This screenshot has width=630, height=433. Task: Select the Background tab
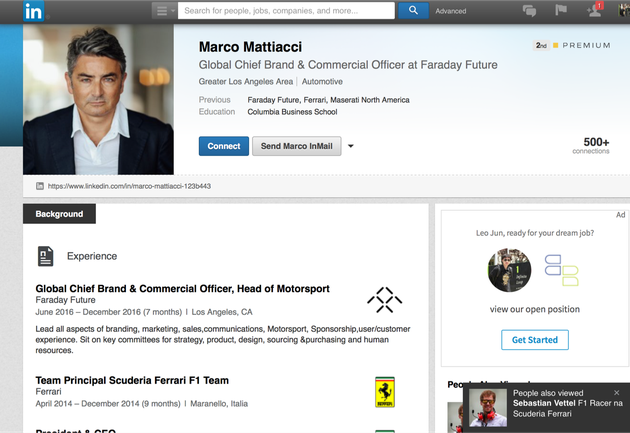tap(59, 214)
